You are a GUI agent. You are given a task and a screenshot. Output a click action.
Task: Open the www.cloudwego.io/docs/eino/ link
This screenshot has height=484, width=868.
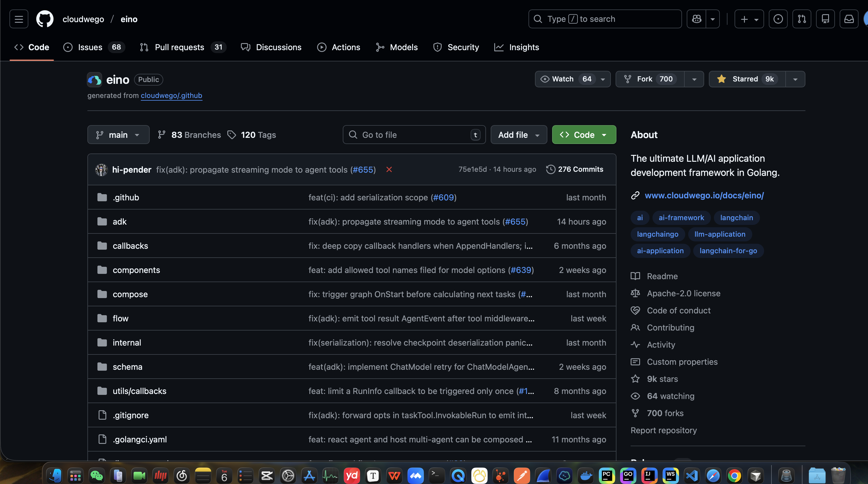click(704, 195)
